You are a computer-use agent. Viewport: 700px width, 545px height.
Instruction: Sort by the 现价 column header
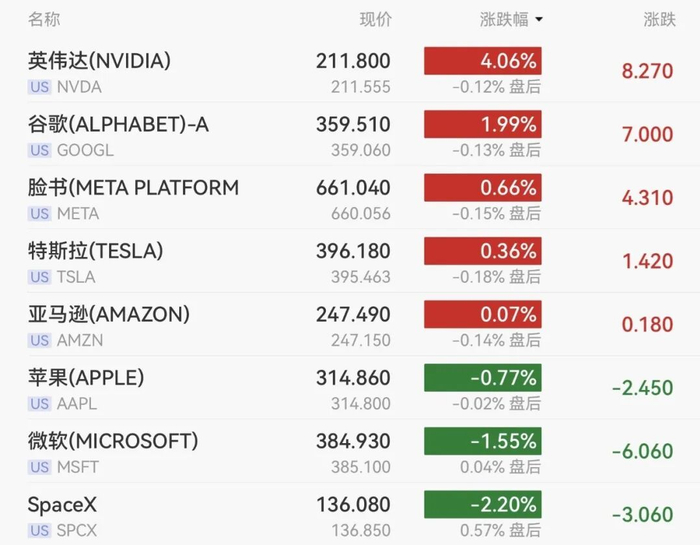pyautogui.click(x=375, y=20)
